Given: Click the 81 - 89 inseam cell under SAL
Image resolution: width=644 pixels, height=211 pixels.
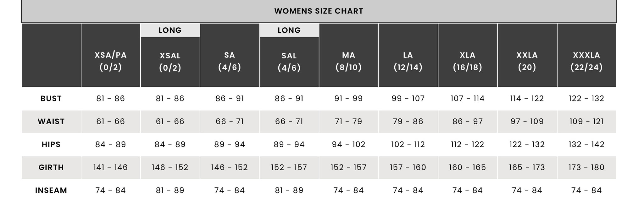Looking at the screenshot, I should point(289,190).
